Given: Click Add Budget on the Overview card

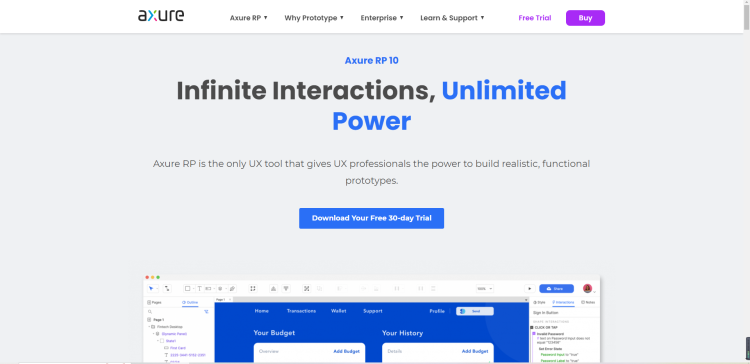Looking at the screenshot, I should [x=346, y=351].
